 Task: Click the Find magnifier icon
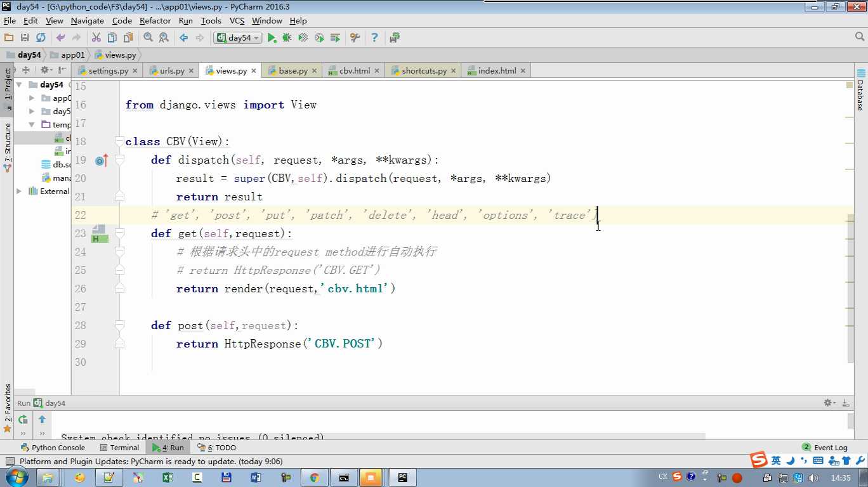click(x=148, y=38)
